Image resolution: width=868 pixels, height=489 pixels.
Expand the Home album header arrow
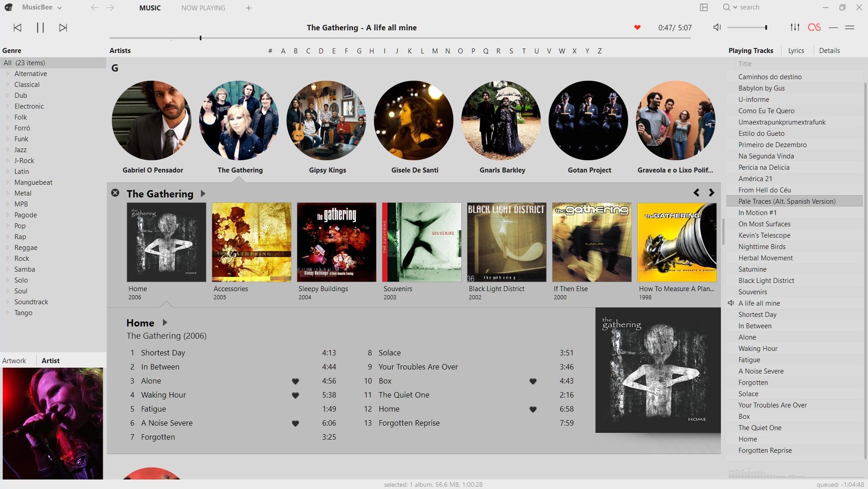point(165,322)
